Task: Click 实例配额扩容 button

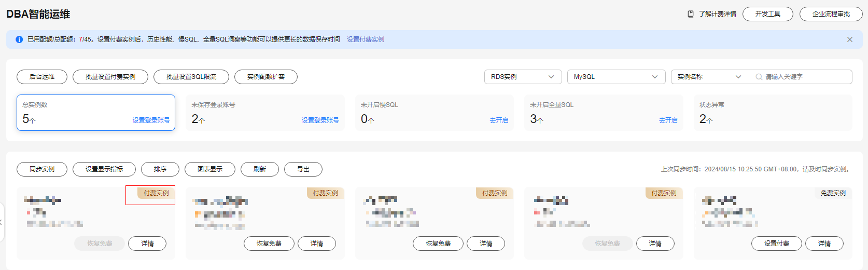Action: [x=266, y=77]
